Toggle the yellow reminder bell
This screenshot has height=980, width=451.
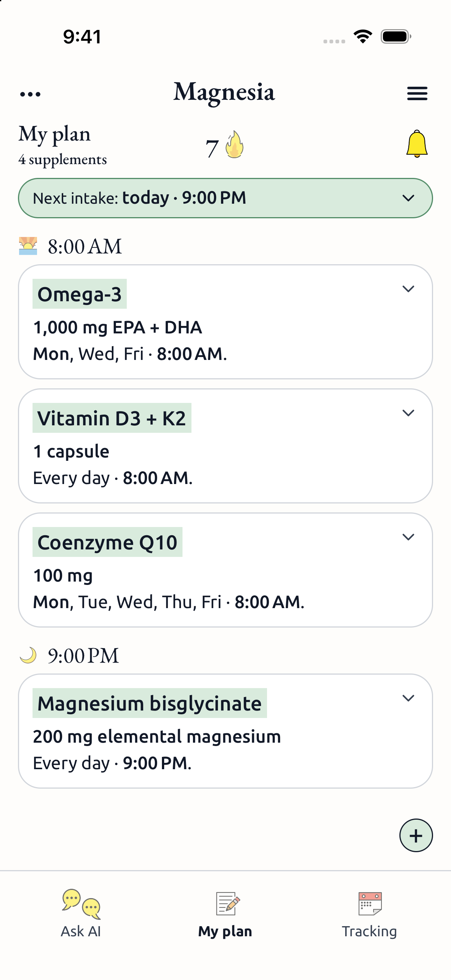(417, 144)
